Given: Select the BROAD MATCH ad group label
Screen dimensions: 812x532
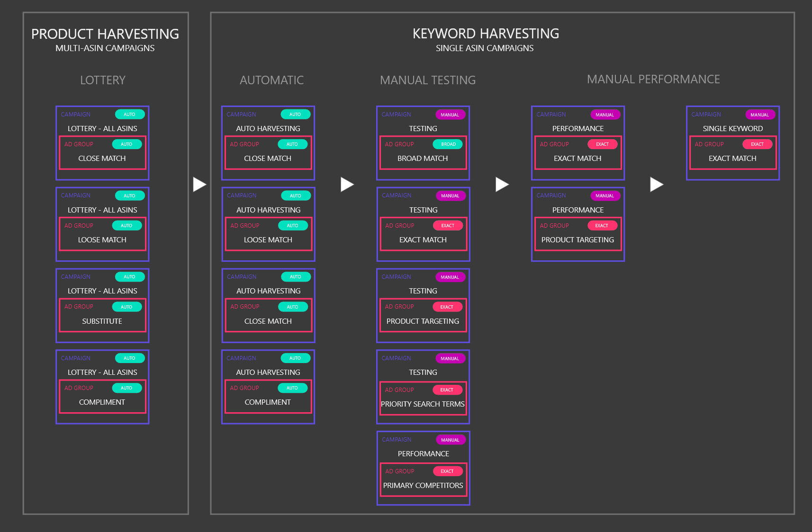Looking at the screenshot, I should [x=423, y=158].
